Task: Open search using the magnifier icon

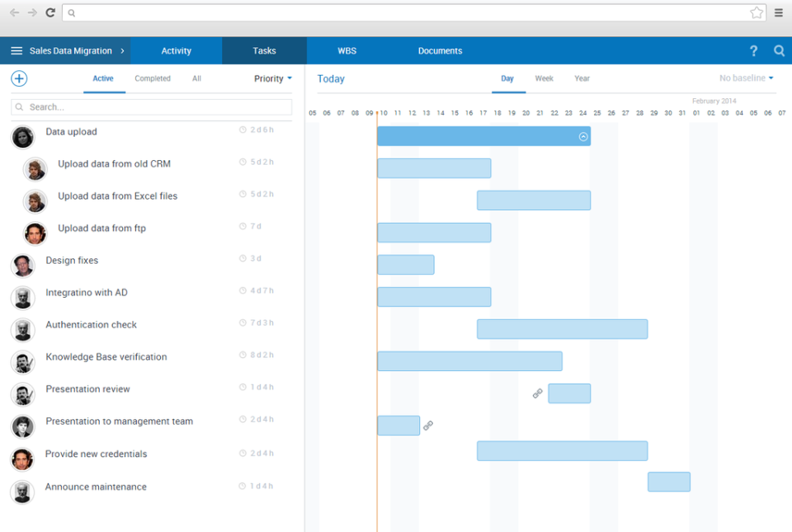Action: click(x=779, y=50)
